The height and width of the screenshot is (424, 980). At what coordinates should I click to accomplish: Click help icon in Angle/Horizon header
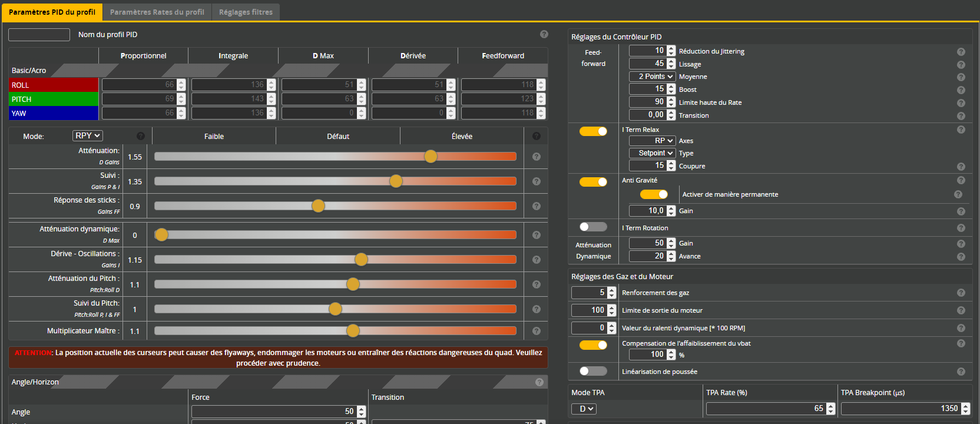[539, 382]
